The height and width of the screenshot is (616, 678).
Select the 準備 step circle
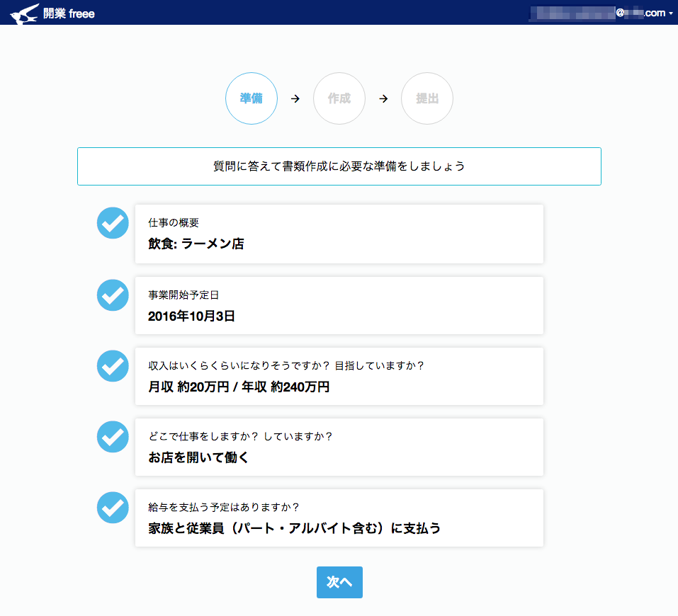point(252,98)
